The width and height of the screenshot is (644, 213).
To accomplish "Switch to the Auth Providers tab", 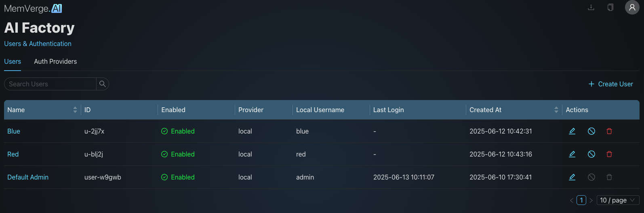I will (x=55, y=61).
